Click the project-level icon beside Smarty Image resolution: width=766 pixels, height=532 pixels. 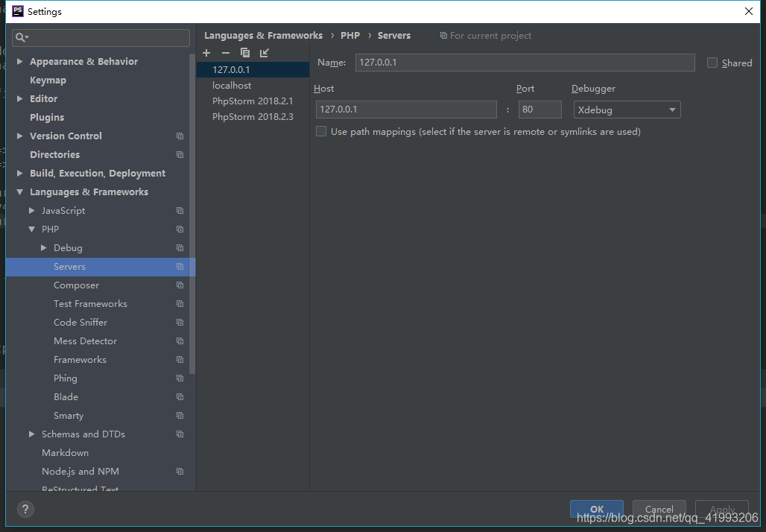(x=180, y=415)
